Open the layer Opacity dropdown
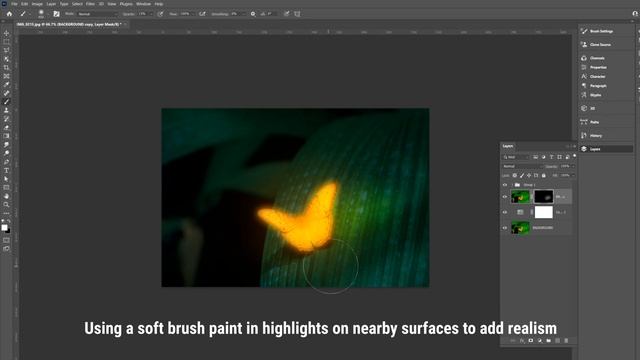Image resolution: width=640 pixels, height=360 pixels. (573, 167)
